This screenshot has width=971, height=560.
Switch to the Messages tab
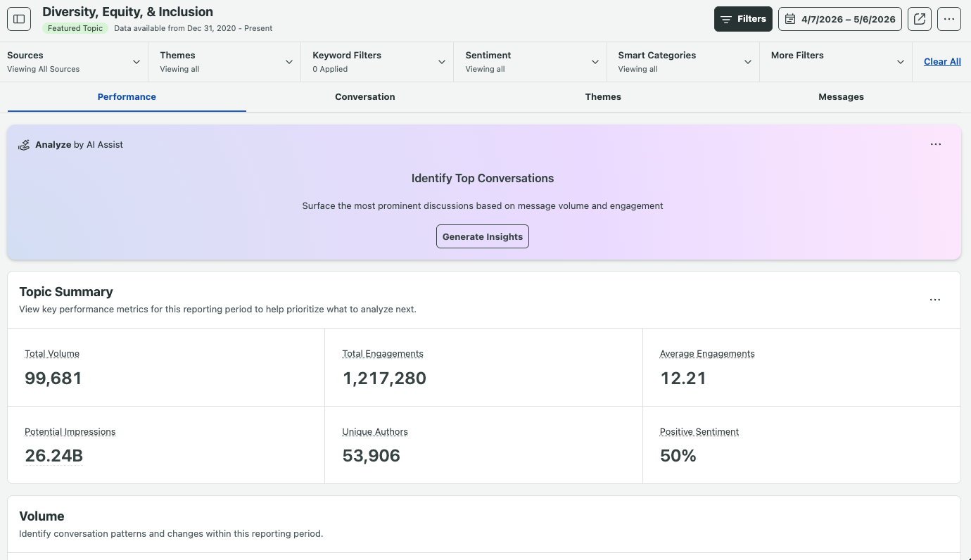(x=841, y=97)
